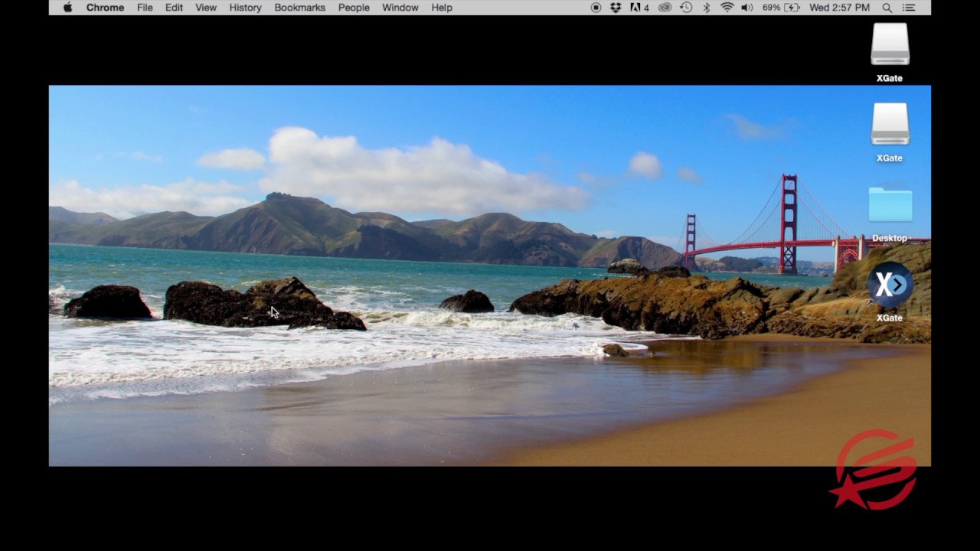Open the Spotlight search icon
Screen dimensions: 980x551
(x=887, y=8)
